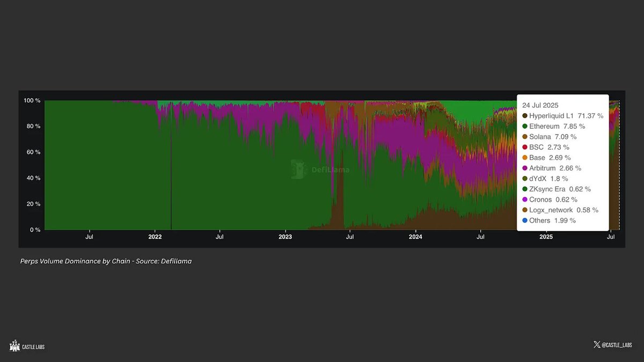Click the BSC red dot indicator
The image size is (644, 362).
524,147
